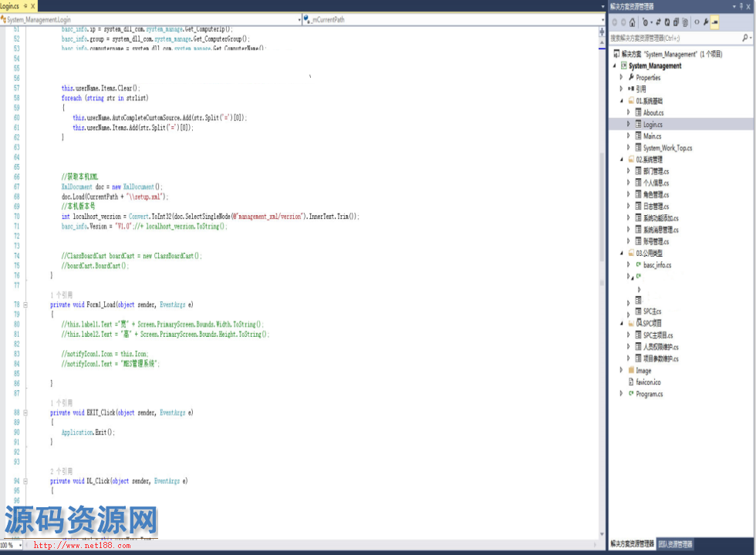
Task: Select System_Work_Top.cs file
Action: click(668, 148)
